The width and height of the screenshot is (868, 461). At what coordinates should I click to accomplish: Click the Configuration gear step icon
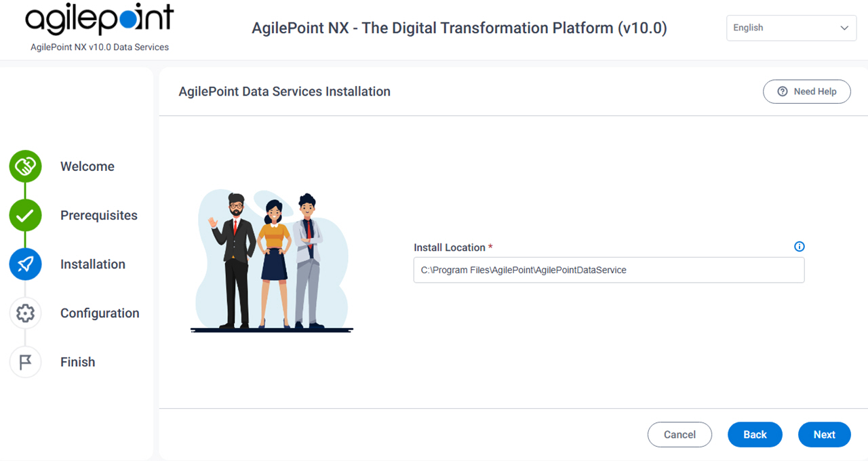point(25,313)
